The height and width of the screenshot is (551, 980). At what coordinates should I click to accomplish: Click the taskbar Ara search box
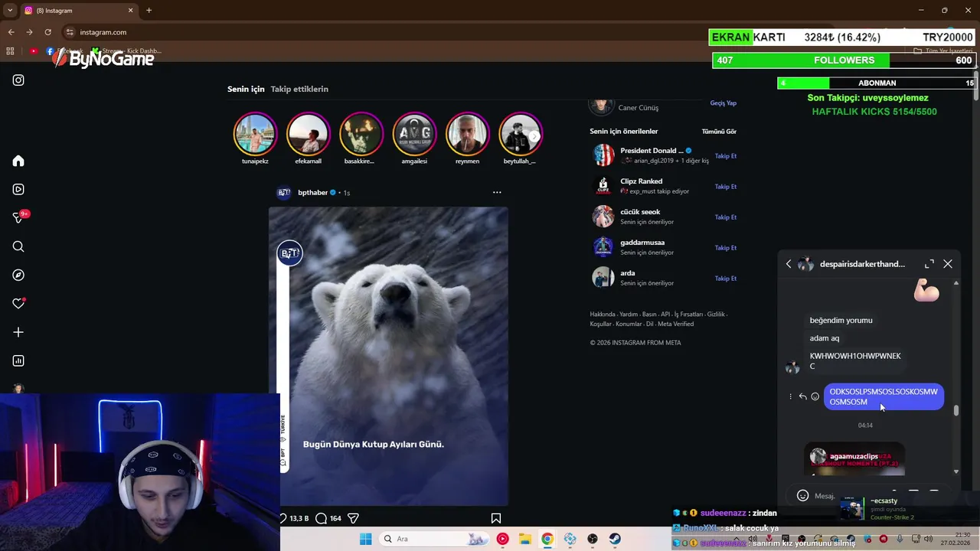[x=434, y=539]
